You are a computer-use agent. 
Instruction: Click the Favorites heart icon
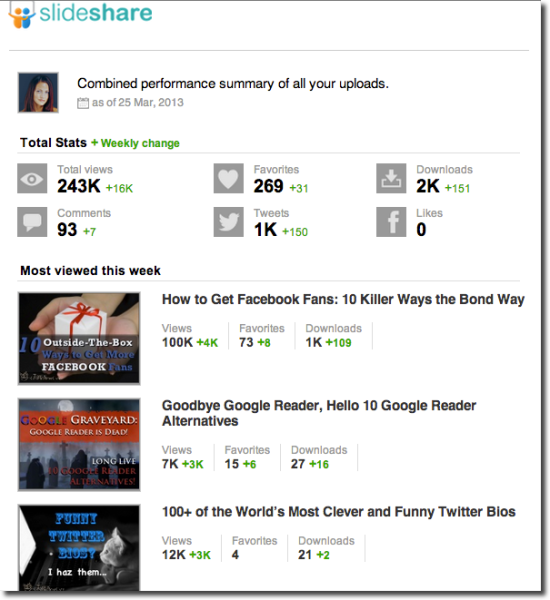pos(228,178)
